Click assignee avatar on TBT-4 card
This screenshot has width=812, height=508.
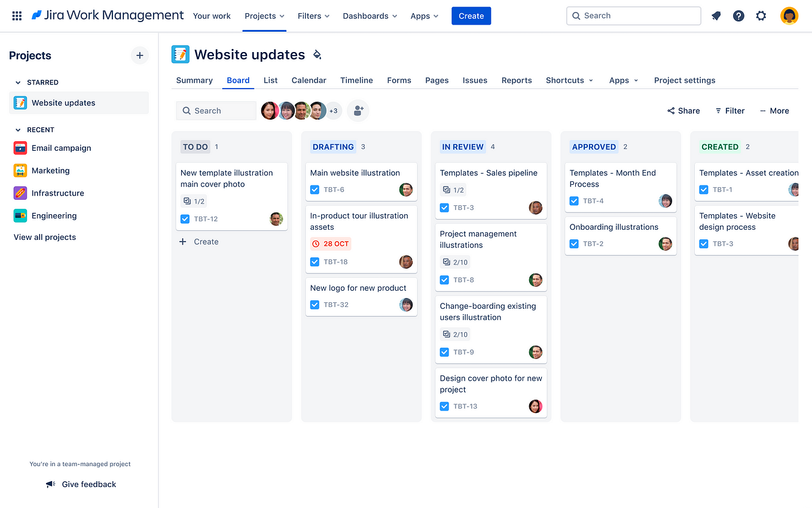(666, 201)
